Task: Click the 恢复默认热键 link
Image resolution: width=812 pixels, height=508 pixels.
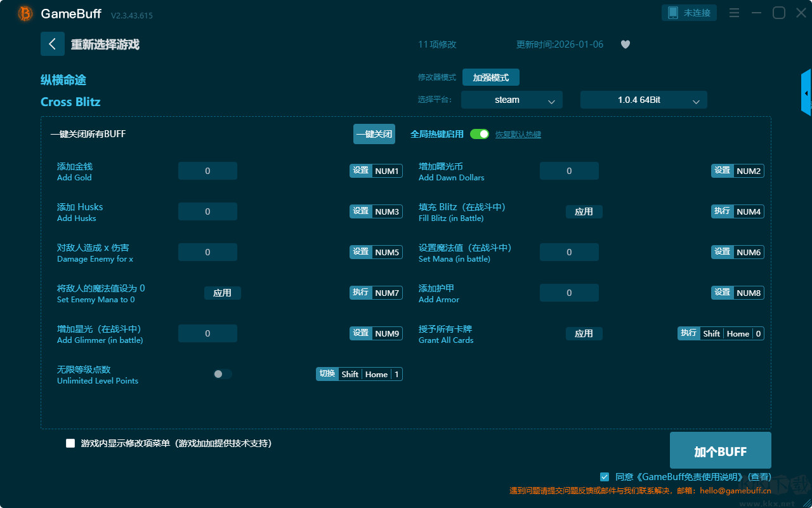Action: pos(518,135)
